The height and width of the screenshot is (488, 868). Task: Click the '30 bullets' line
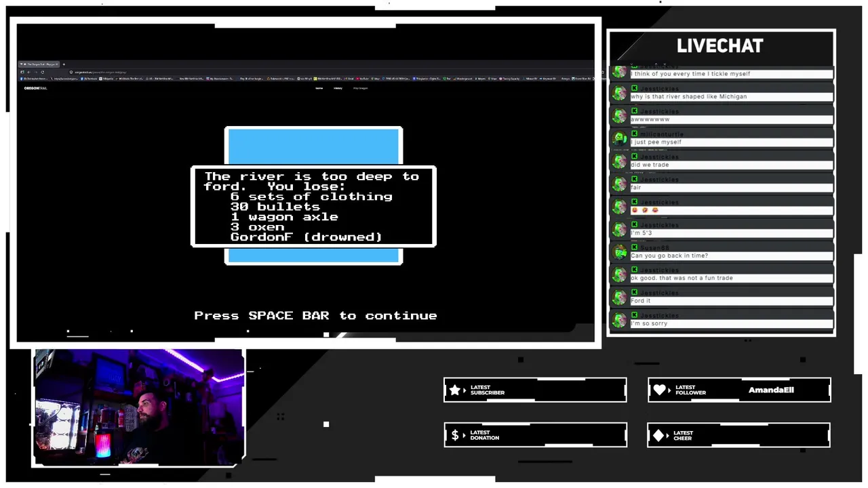click(275, 207)
